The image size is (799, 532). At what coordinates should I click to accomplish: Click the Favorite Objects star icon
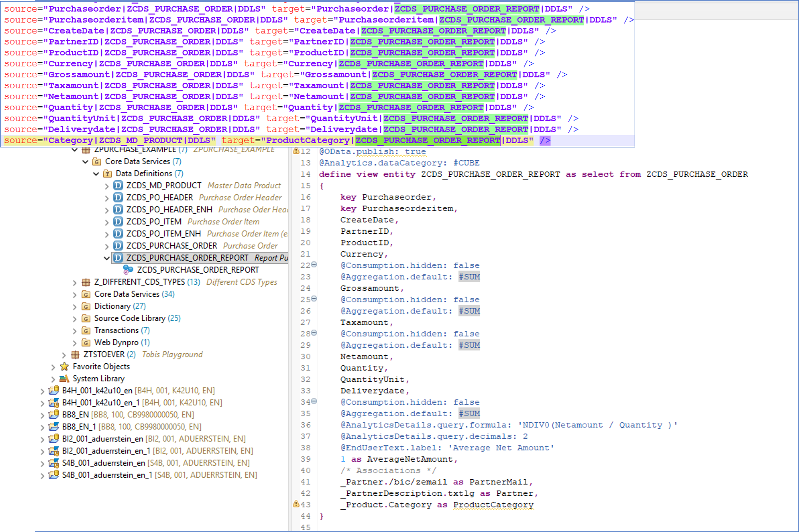[64, 366]
